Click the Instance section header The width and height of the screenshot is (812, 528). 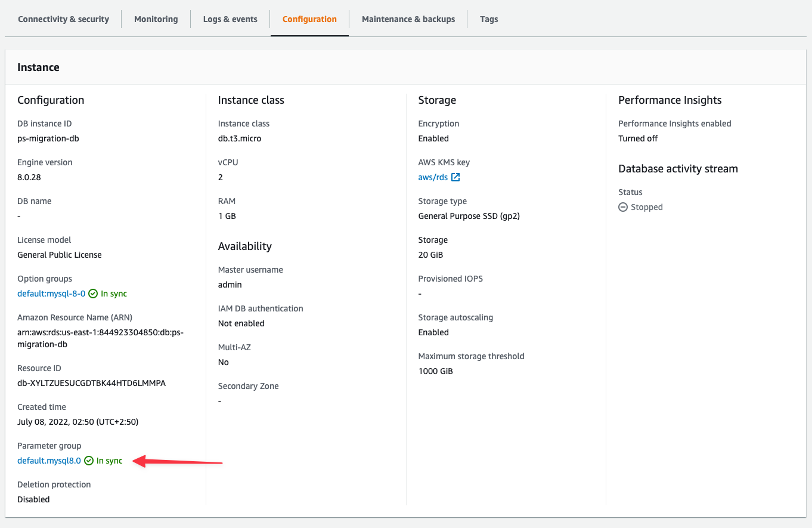(38, 67)
